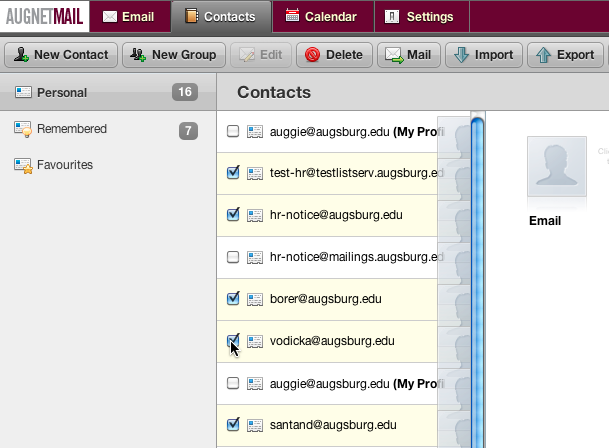The height and width of the screenshot is (448, 609).
Task: Click the Import down-arrow icon
Action: pyautogui.click(x=461, y=55)
